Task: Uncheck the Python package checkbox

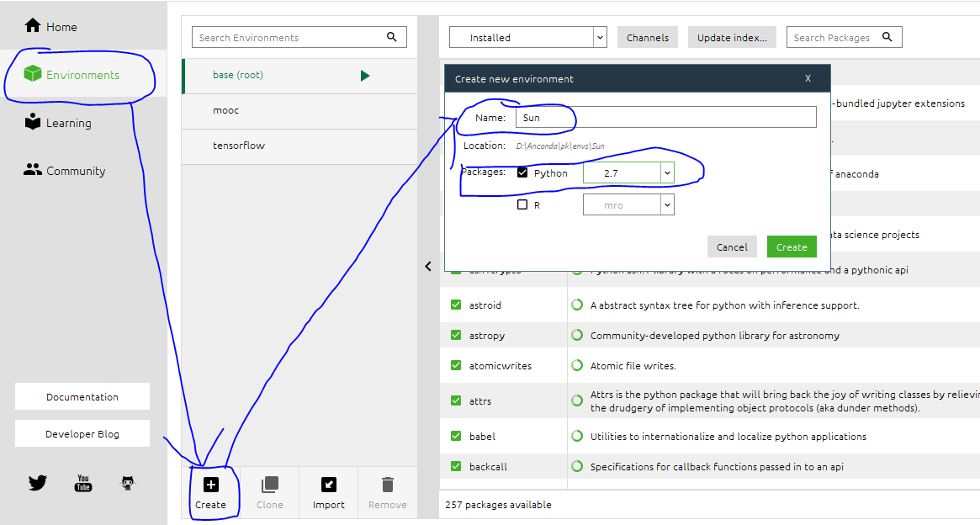Action: (x=522, y=172)
